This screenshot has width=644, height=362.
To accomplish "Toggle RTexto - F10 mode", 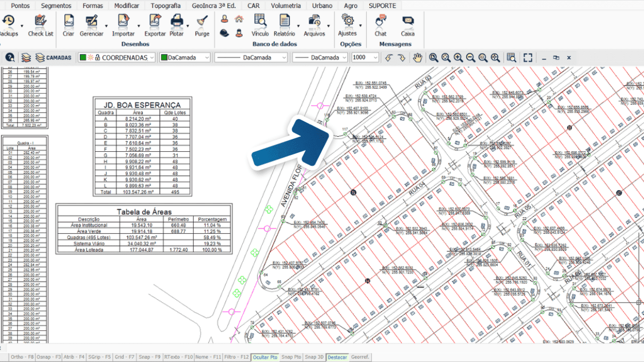I will click(x=178, y=357).
